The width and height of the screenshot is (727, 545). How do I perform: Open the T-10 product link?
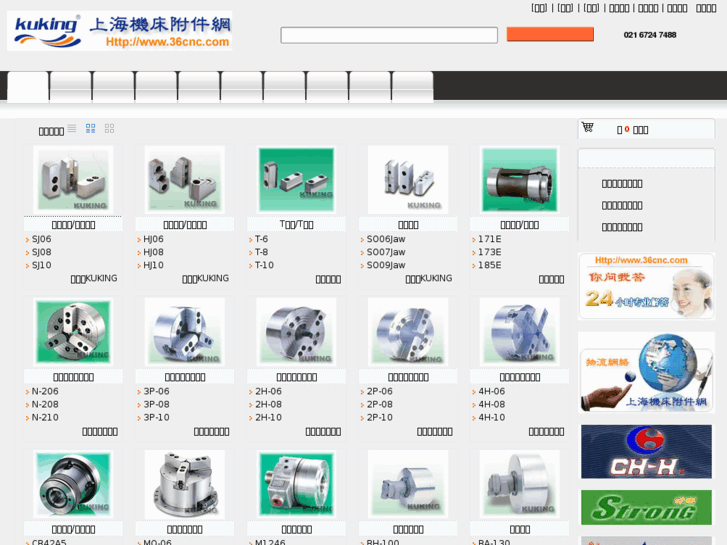point(264,265)
